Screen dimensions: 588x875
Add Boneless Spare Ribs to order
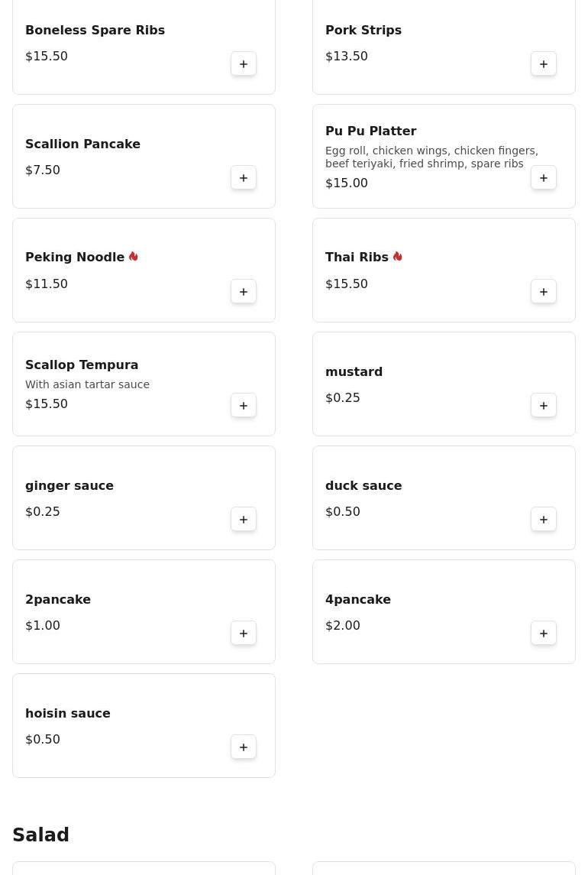click(x=244, y=64)
